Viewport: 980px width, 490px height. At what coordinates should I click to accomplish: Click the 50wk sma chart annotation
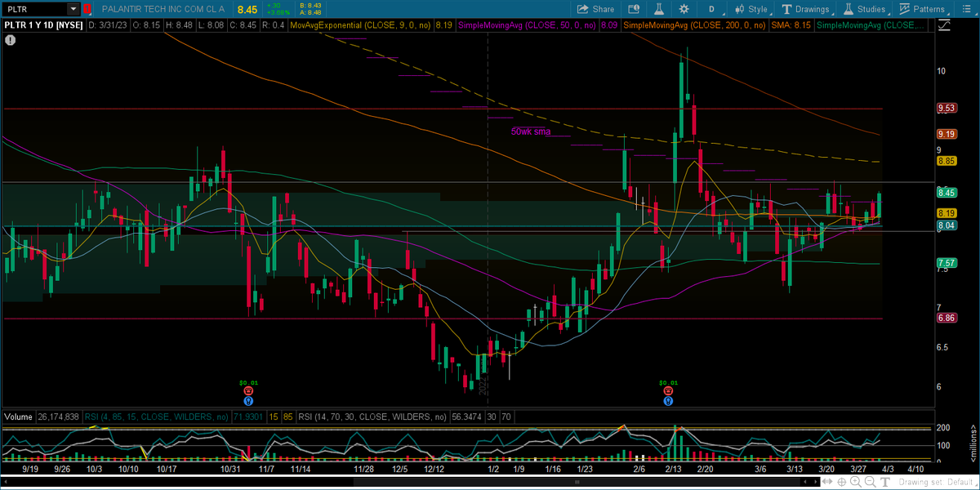(x=531, y=131)
